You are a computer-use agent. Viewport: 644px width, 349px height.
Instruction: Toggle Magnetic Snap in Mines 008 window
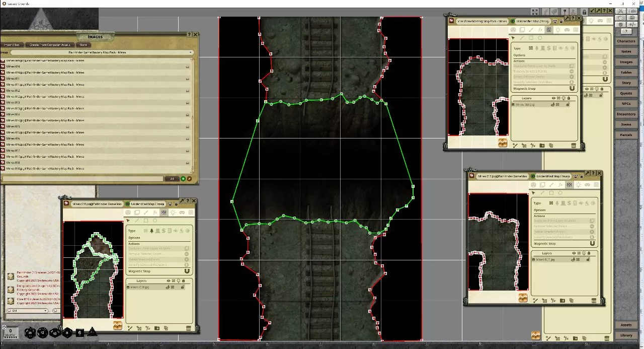coord(572,88)
